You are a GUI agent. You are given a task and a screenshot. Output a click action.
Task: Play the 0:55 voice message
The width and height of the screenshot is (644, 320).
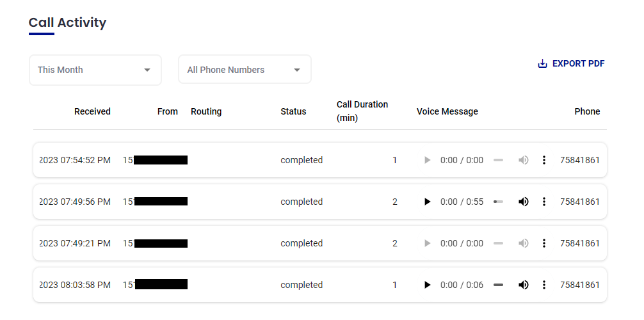[428, 202]
